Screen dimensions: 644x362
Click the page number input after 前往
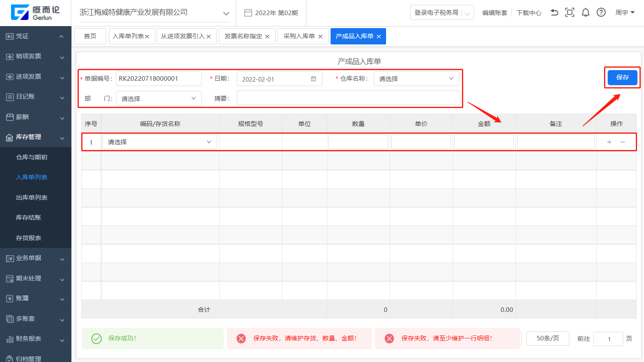coord(608,339)
